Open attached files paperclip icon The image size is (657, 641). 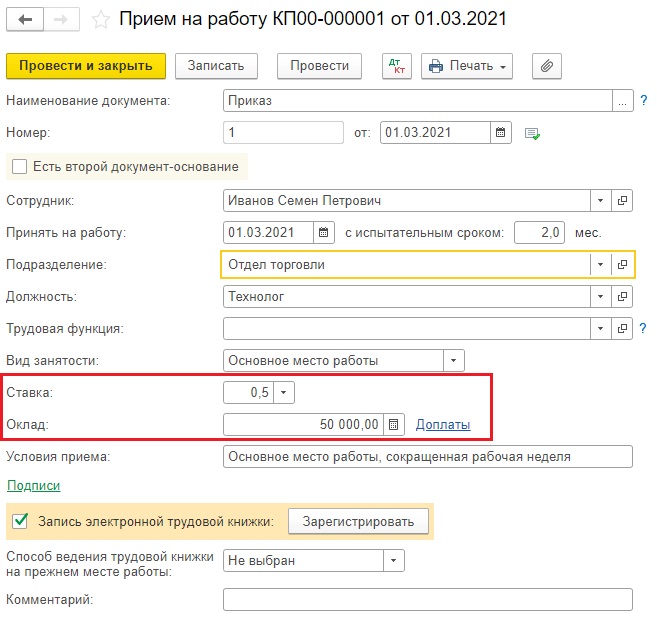click(546, 66)
